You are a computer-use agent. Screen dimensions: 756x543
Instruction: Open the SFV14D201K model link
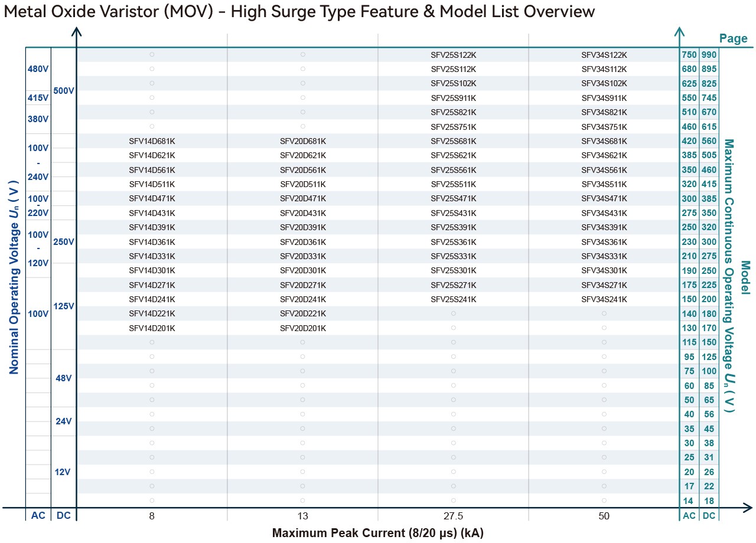pyautogui.click(x=152, y=328)
